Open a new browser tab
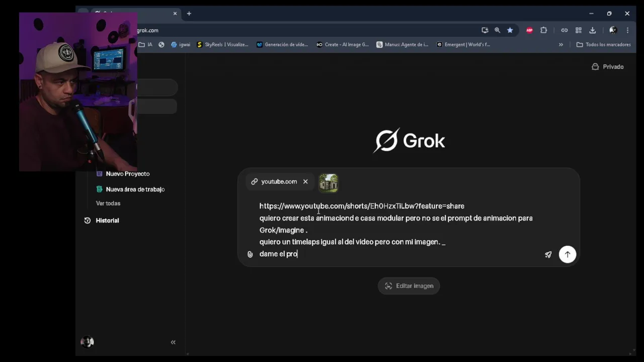Viewport: 644px width, 362px height. coord(189,14)
